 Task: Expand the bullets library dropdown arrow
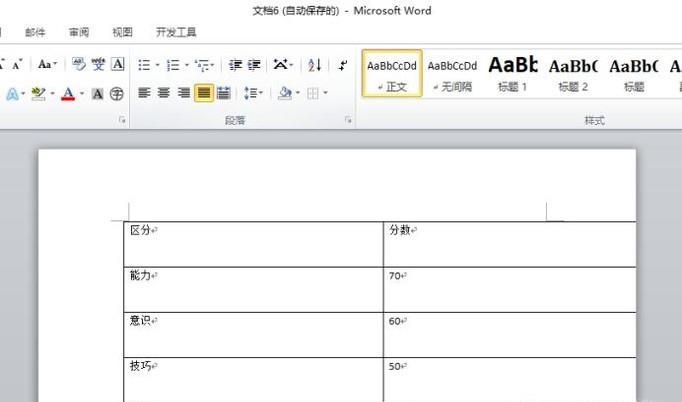pyautogui.click(x=157, y=65)
